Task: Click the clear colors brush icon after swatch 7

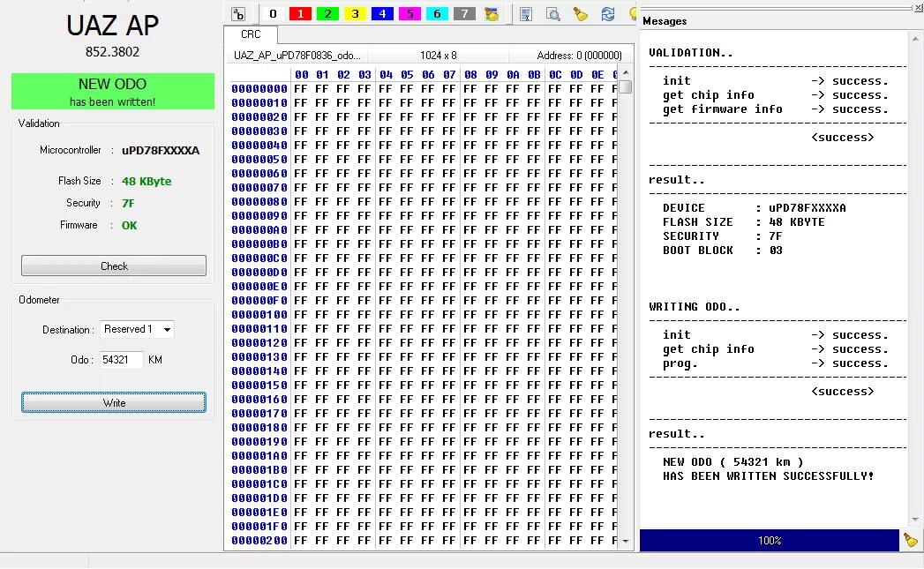Action: pyautogui.click(x=492, y=13)
